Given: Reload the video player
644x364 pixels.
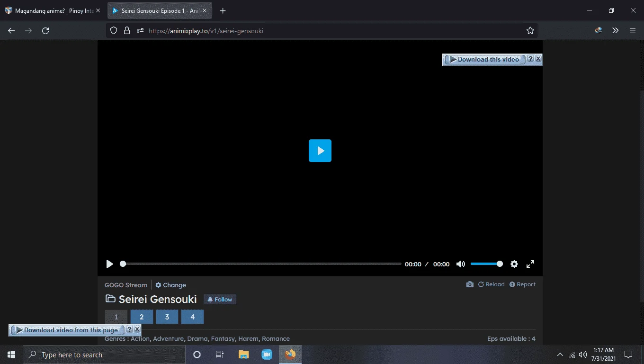Looking at the screenshot, I should click(x=491, y=284).
